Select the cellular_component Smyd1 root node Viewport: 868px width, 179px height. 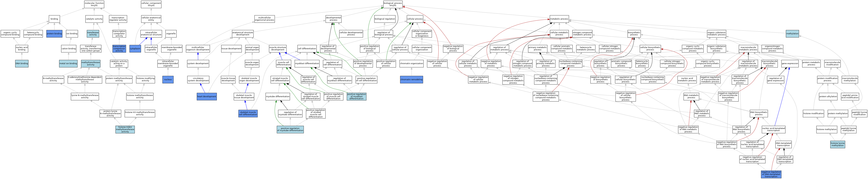click(x=151, y=4)
